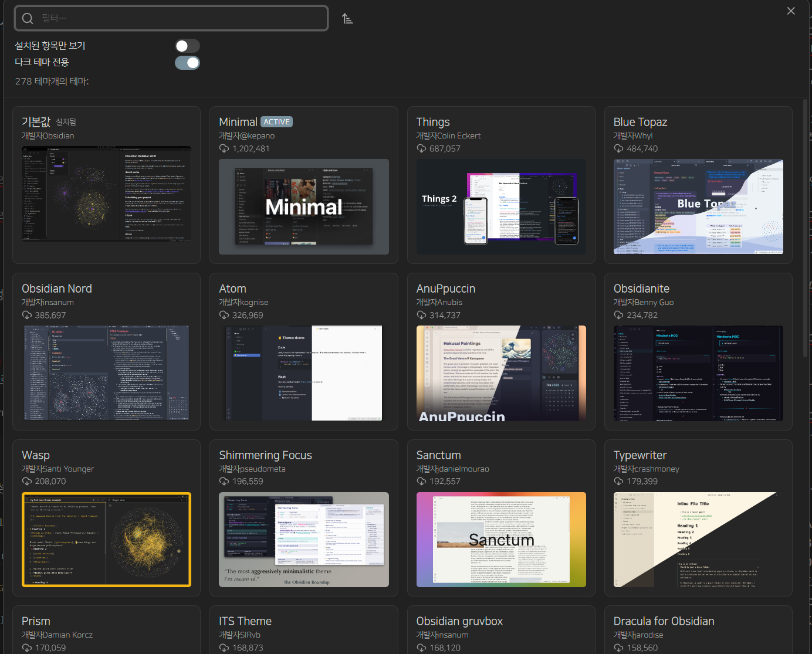
Task: Open the Wasp theme preview image
Action: click(x=106, y=540)
